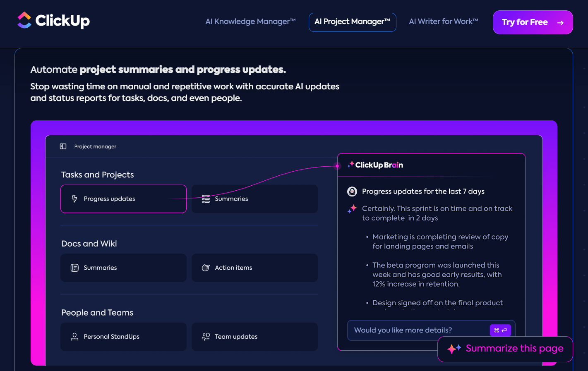Click the document icon for Docs Summaries
Screen dimensions: 588x371
tap(74, 268)
